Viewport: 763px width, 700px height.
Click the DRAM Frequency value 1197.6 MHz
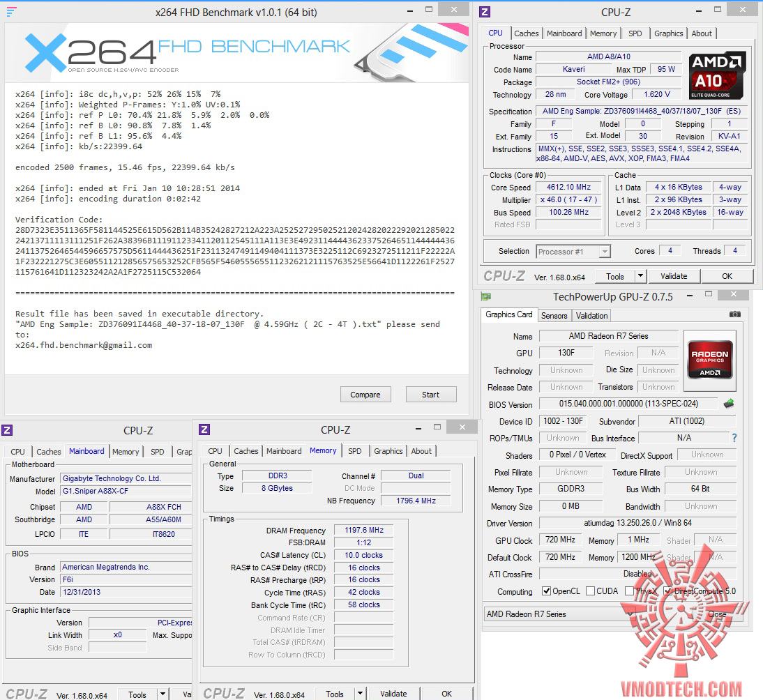(x=364, y=531)
